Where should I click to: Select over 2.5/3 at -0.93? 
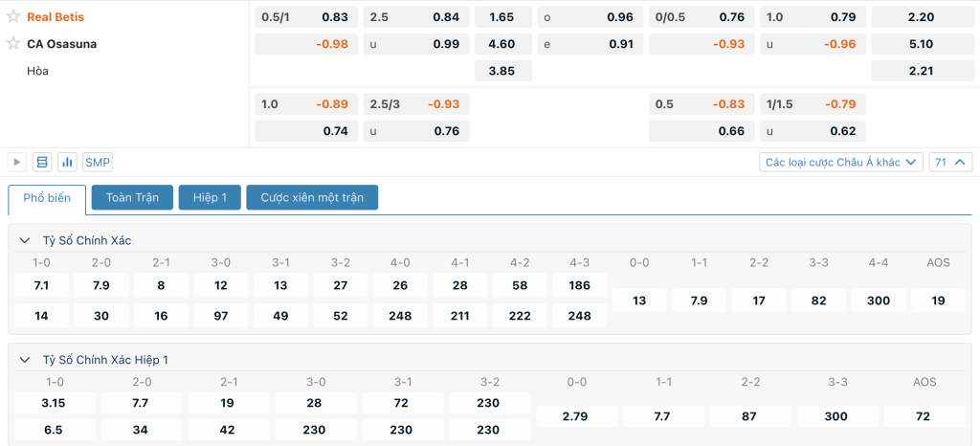pos(416,104)
